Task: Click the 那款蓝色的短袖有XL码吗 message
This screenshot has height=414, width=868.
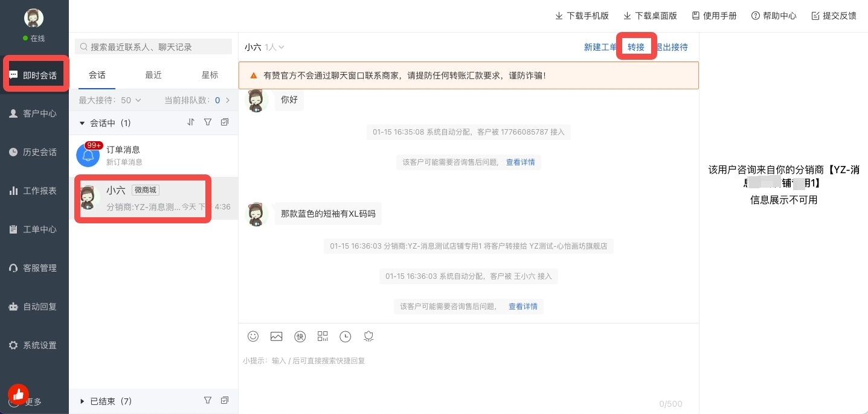Action: [x=328, y=214]
